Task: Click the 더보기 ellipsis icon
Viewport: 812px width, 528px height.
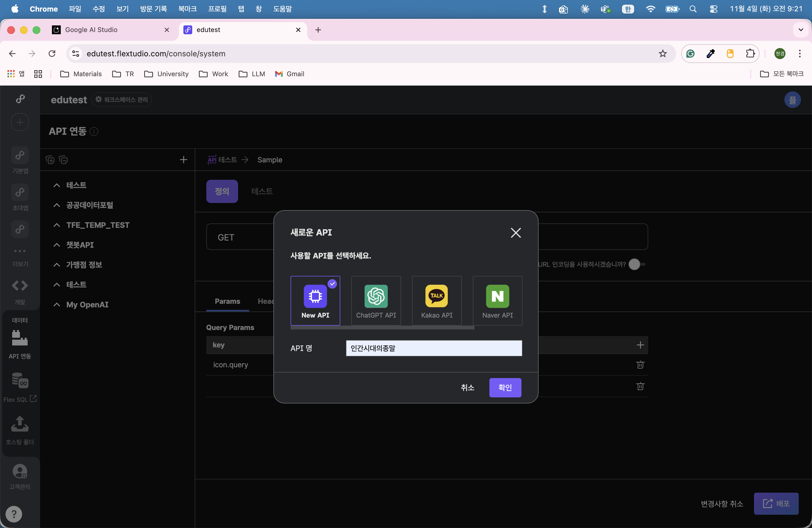Action: [x=20, y=251]
